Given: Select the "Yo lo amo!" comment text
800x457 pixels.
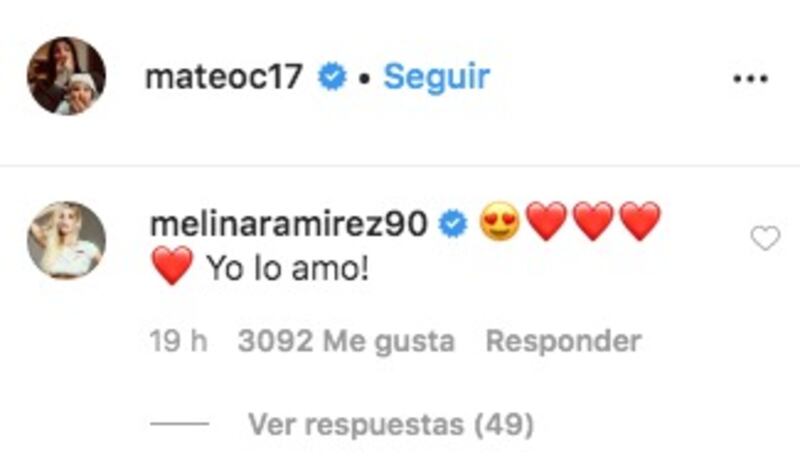Looking at the screenshot, I should click(287, 268).
